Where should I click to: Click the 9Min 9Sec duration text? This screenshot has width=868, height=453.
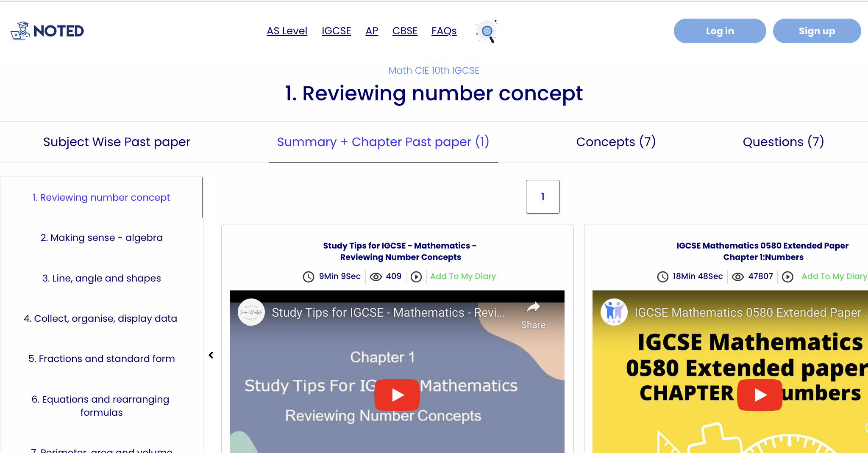[x=339, y=276]
